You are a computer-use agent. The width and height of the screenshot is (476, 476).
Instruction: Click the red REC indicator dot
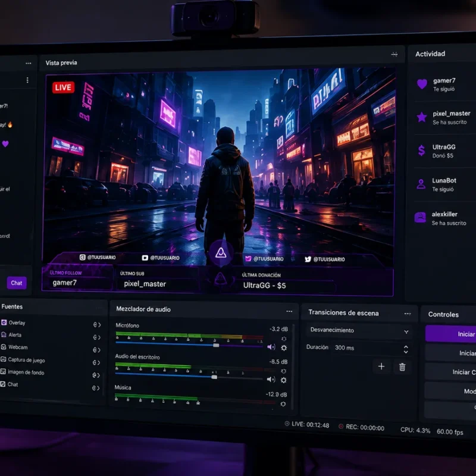tap(341, 427)
